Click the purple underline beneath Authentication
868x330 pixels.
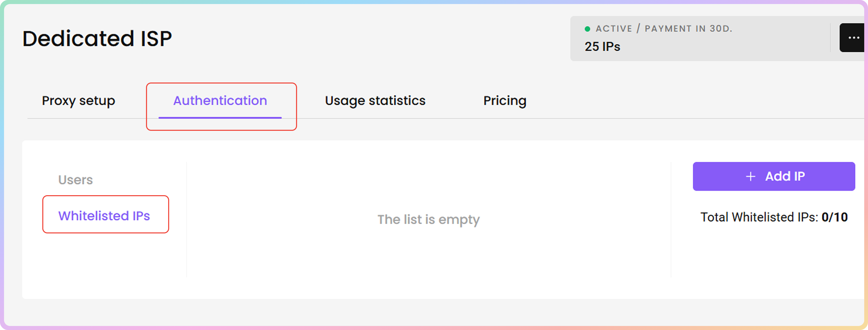click(x=220, y=117)
